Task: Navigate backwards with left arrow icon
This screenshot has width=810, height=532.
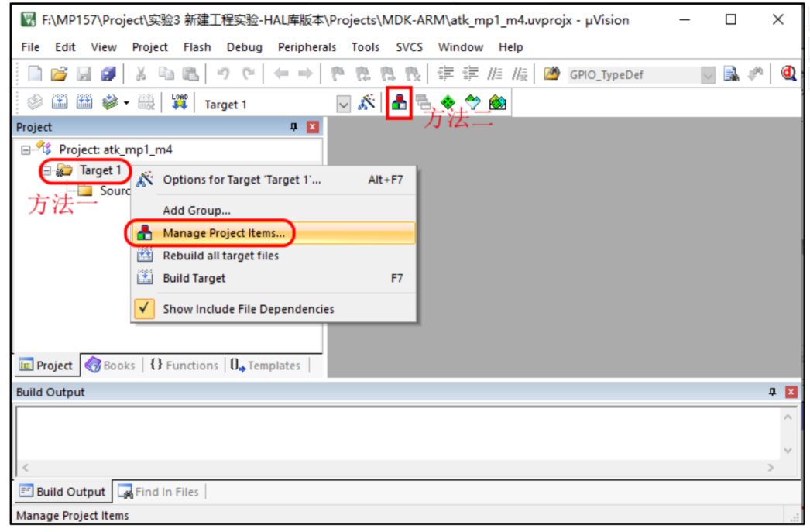Action: [x=281, y=74]
